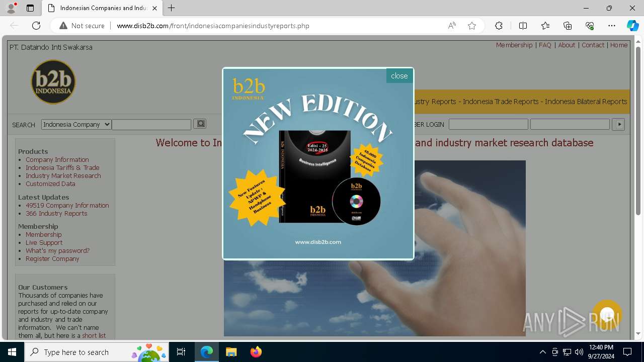Open Collections icon in toolbar
Image resolution: width=644 pixels, height=362 pixels.
(568, 26)
